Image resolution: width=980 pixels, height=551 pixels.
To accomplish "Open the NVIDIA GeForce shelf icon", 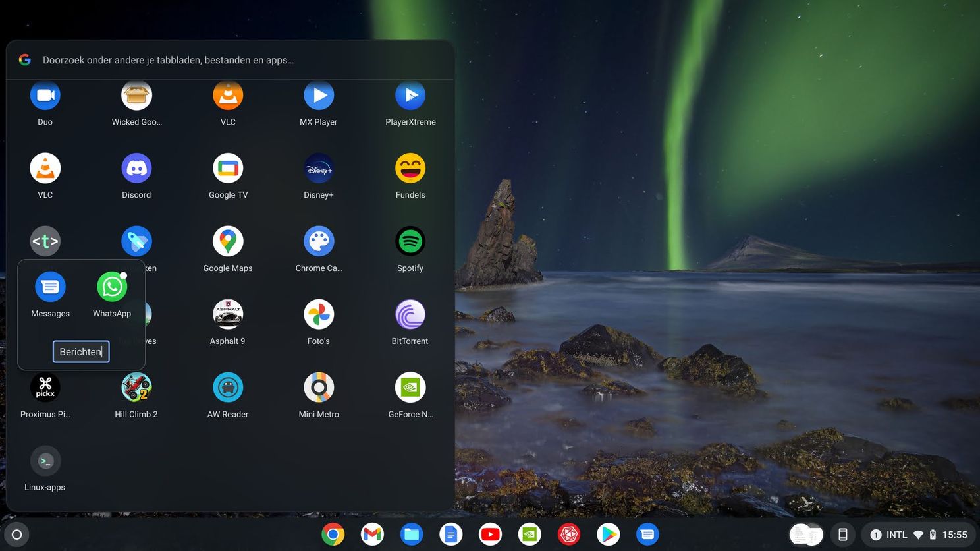I will [530, 535].
